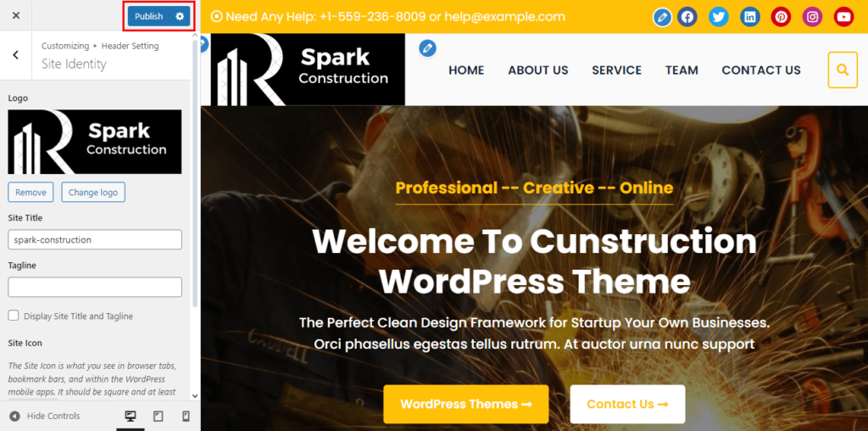Click the header search magnifier icon
Image resolution: width=868 pixels, height=431 pixels.
tap(843, 70)
